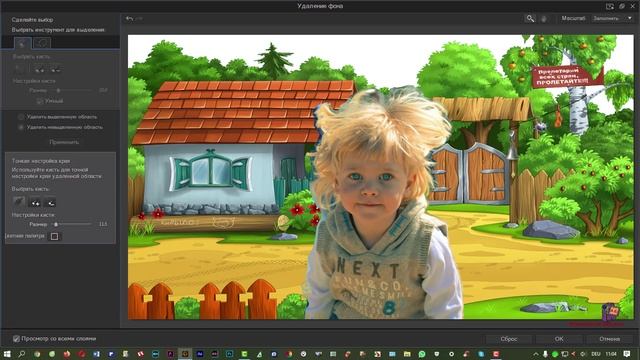Click the Сброс reset button
Screen dimensions: 640x360
(x=509, y=339)
